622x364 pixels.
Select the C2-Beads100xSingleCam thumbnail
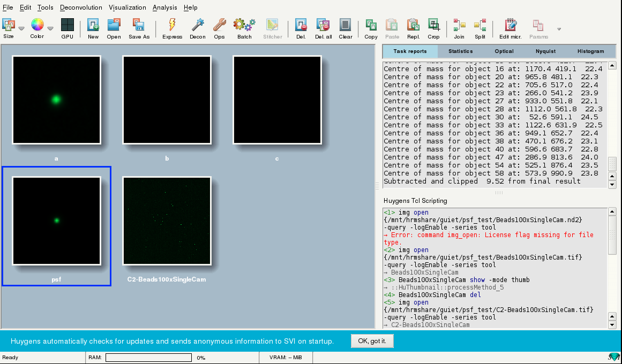point(167,221)
